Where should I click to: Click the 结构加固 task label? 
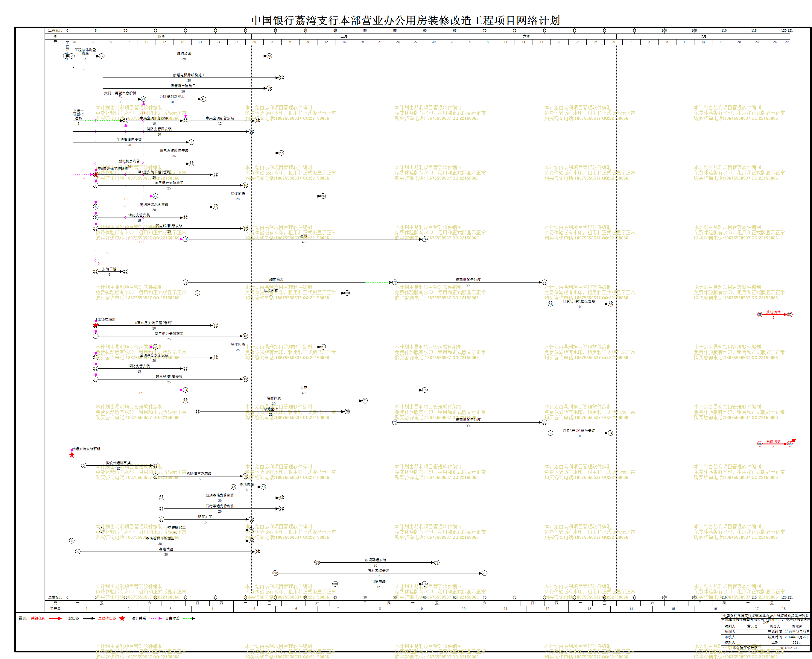click(x=184, y=54)
